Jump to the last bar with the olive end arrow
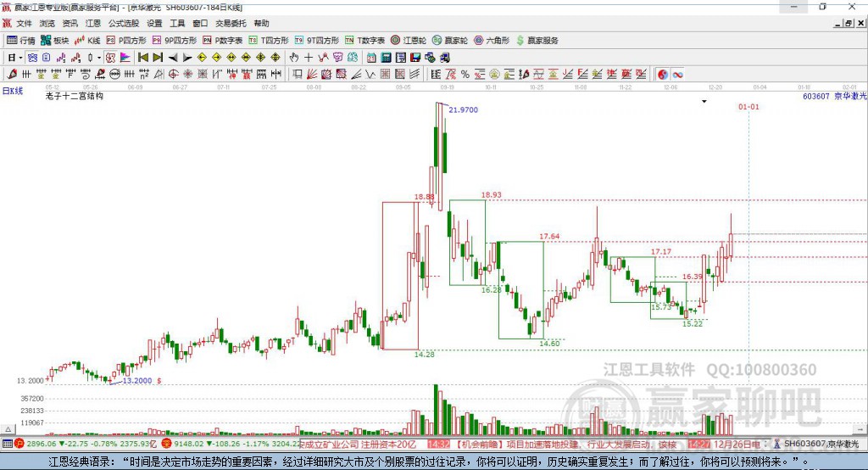 158,58
